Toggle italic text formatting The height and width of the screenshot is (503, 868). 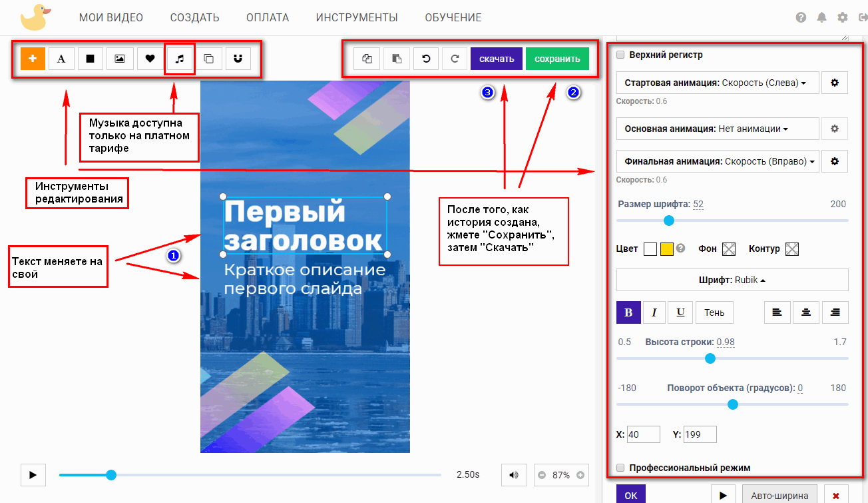tap(654, 312)
